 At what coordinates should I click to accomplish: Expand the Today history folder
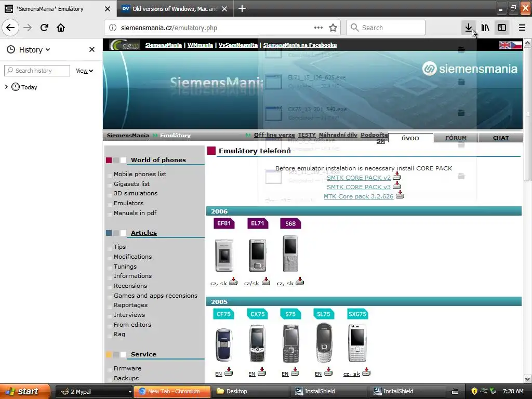click(6, 87)
